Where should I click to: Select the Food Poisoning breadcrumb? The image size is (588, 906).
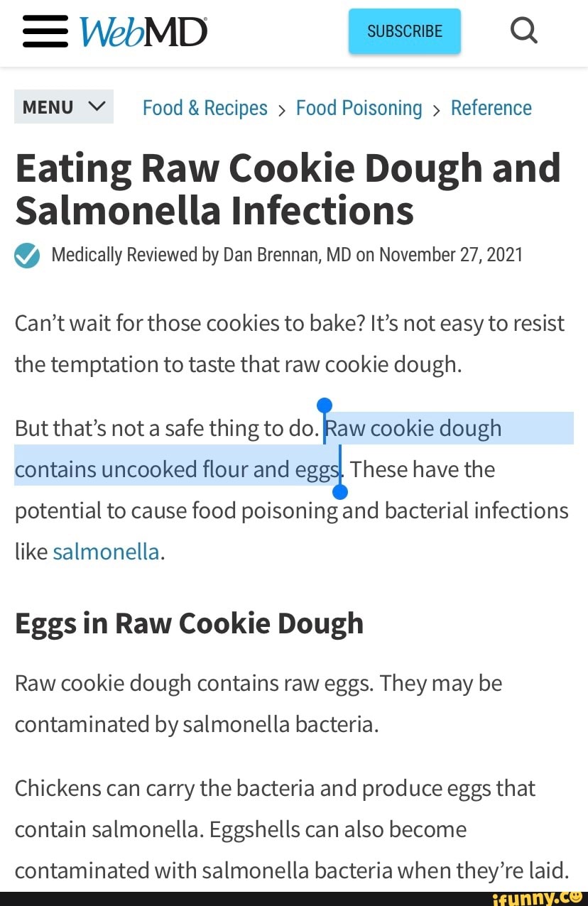click(359, 108)
